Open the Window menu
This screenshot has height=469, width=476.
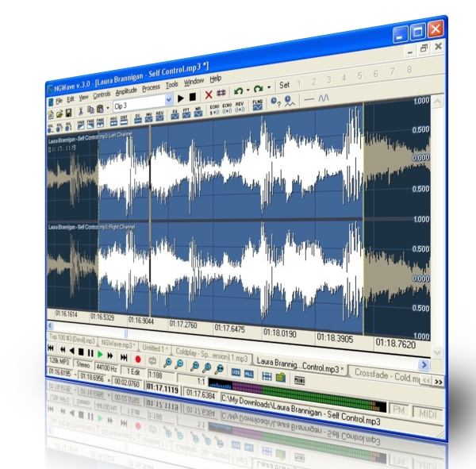click(x=194, y=82)
